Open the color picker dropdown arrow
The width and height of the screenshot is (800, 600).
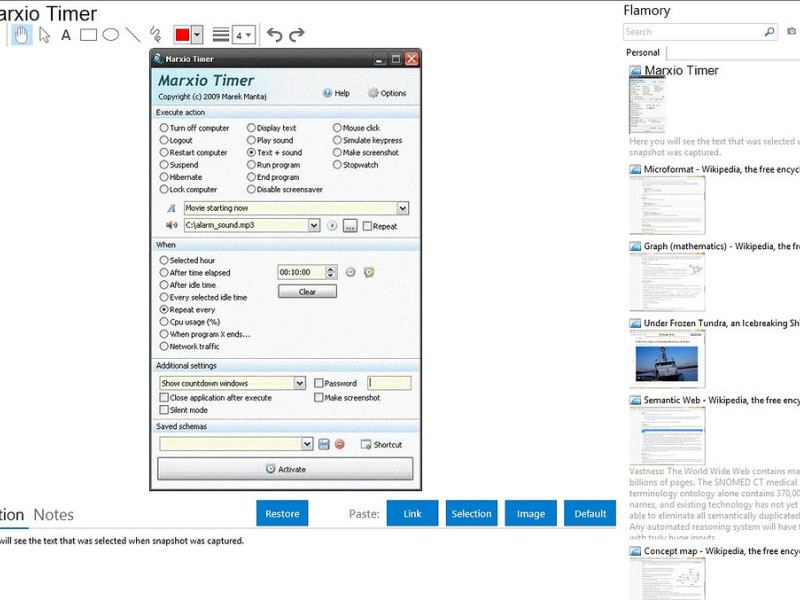[197, 35]
